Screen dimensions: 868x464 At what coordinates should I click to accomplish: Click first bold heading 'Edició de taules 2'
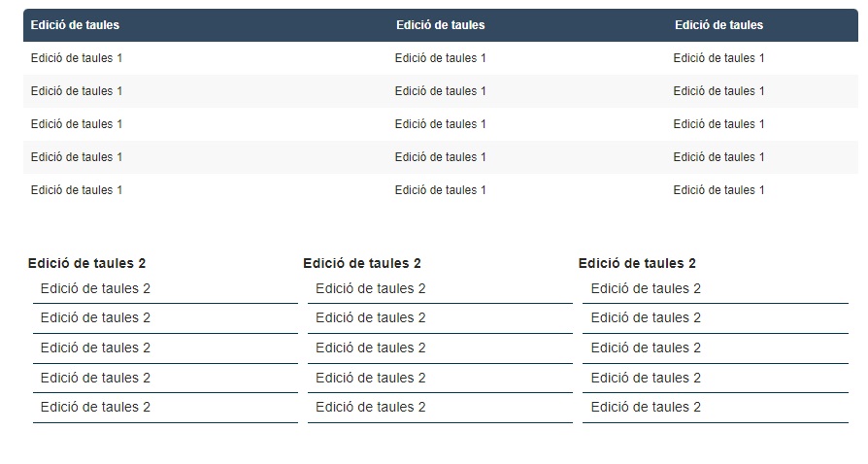tap(86, 263)
